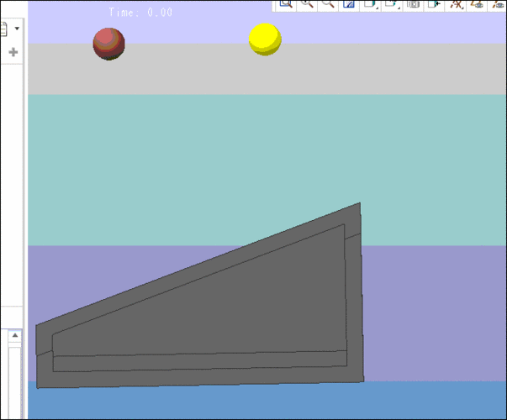Click the camera snapshot icon in toolbar
507x420 pixels.
(x=413, y=4)
